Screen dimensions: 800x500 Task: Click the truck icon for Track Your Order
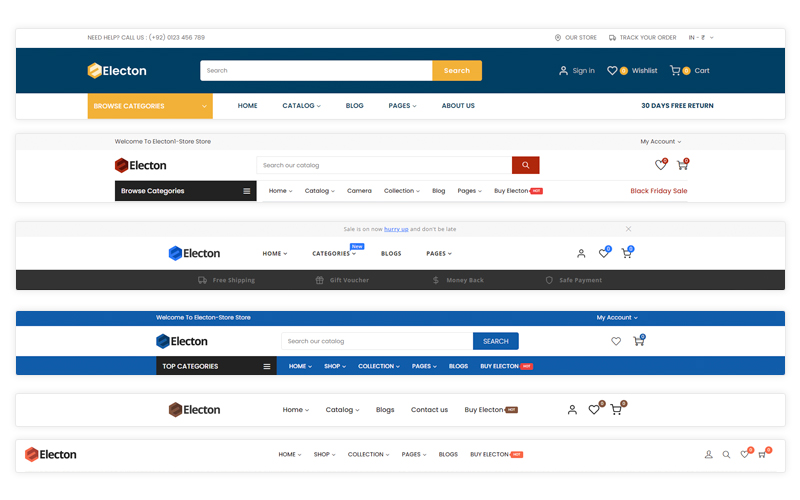pyautogui.click(x=612, y=38)
